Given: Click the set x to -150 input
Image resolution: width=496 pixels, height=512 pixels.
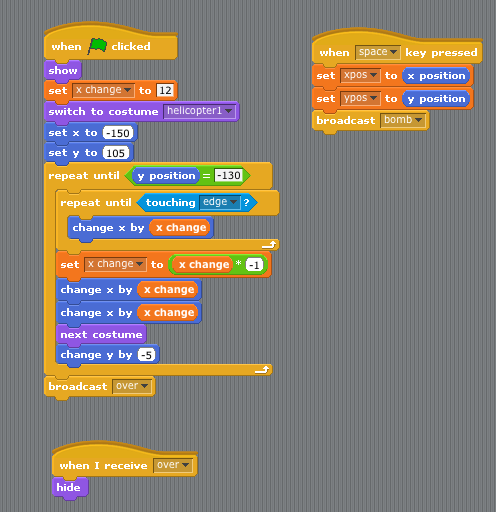Looking at the screenshot, I should coord(118,133).
